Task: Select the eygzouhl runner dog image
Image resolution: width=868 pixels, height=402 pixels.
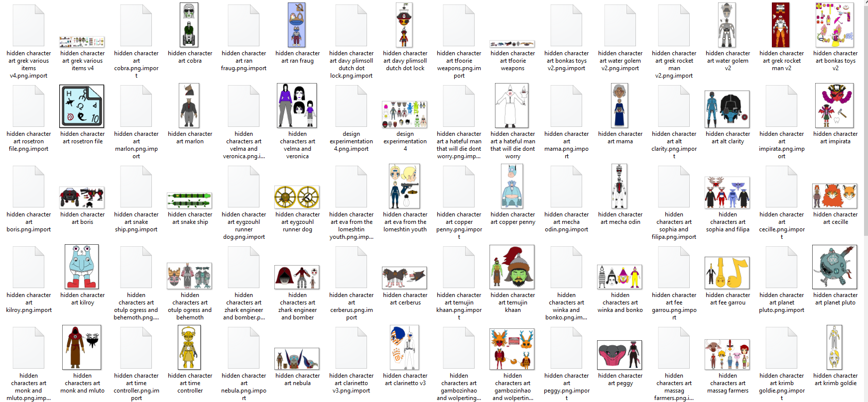Action: (297, 197)
